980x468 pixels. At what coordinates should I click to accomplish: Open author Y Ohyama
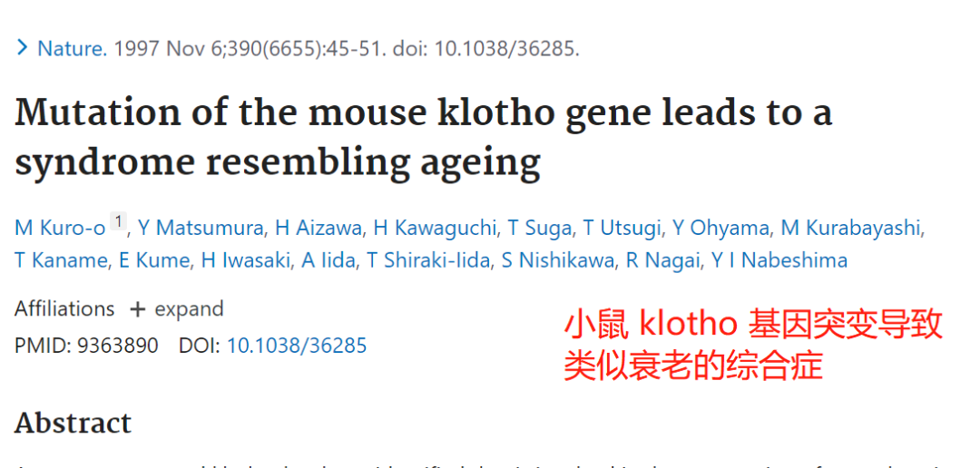[720, 229]
